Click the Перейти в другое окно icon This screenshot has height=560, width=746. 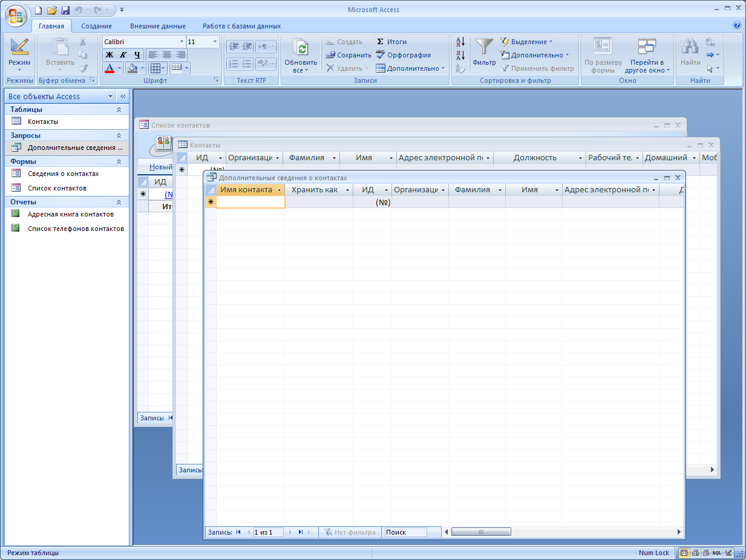[647, 47]
